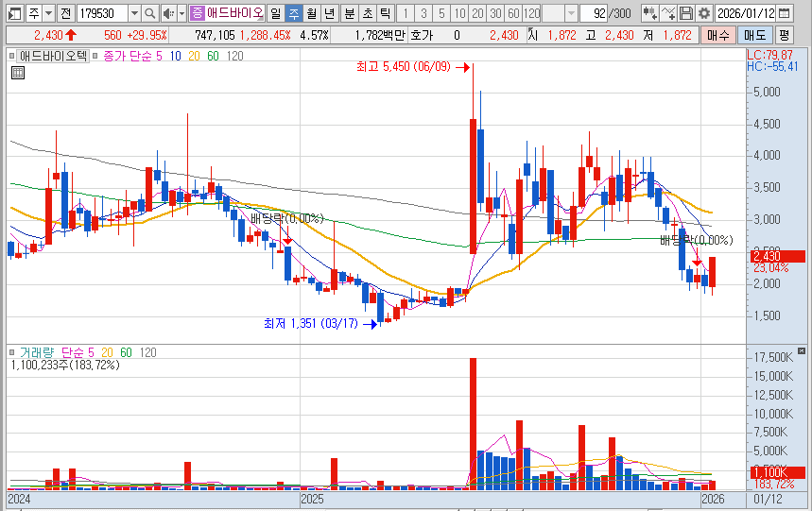Click the red up-arrow next to 2,430
The height and width of the screenshot is (511, 812).
[71, 35]
